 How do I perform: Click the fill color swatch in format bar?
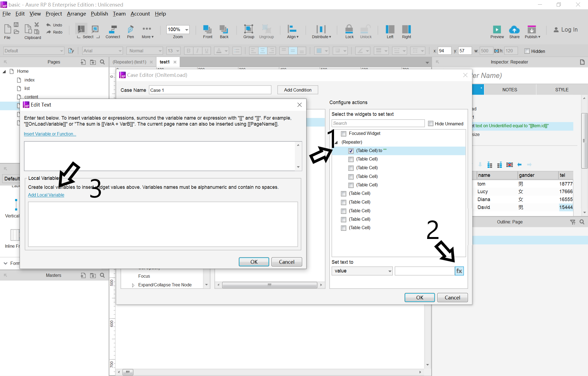(x=319, y=51)
